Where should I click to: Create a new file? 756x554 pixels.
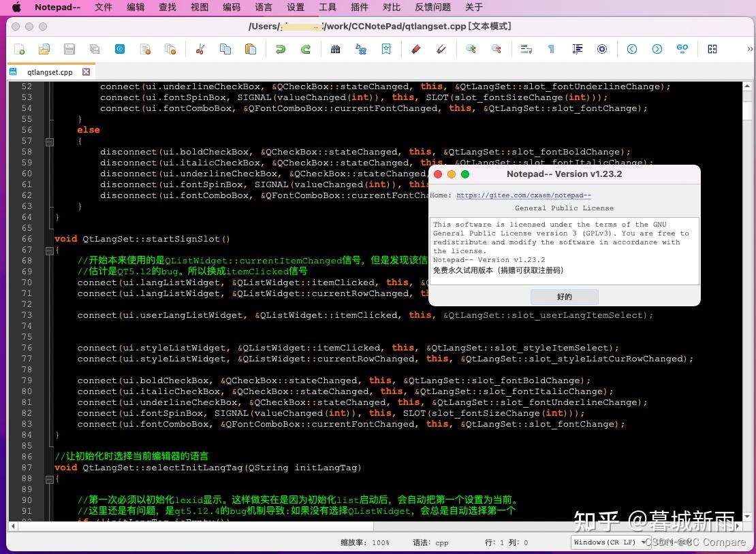pos(18,48)
